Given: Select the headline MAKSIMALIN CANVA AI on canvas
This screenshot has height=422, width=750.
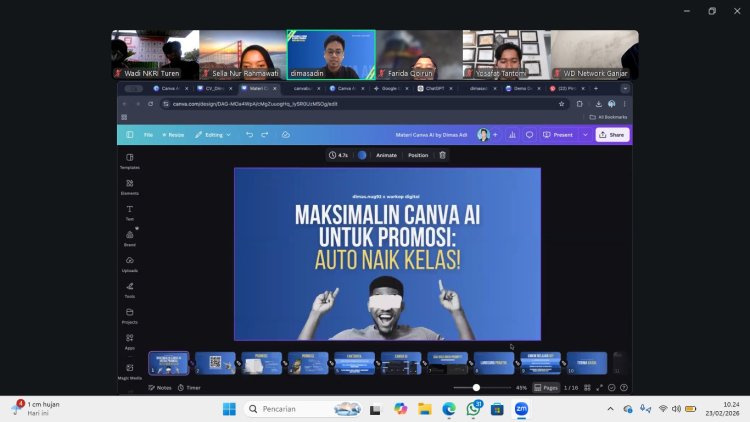Looking at the screenshot, I should coord(387,215).
